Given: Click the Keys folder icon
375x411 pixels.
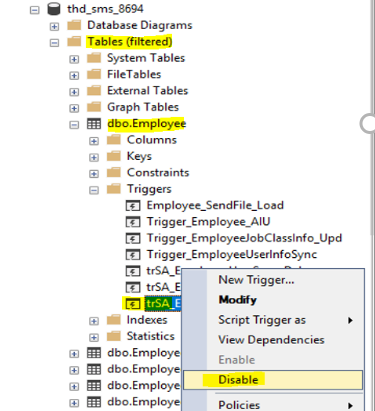Looking at the screenshot, I should pyautogui.click(x=114, y=156).
